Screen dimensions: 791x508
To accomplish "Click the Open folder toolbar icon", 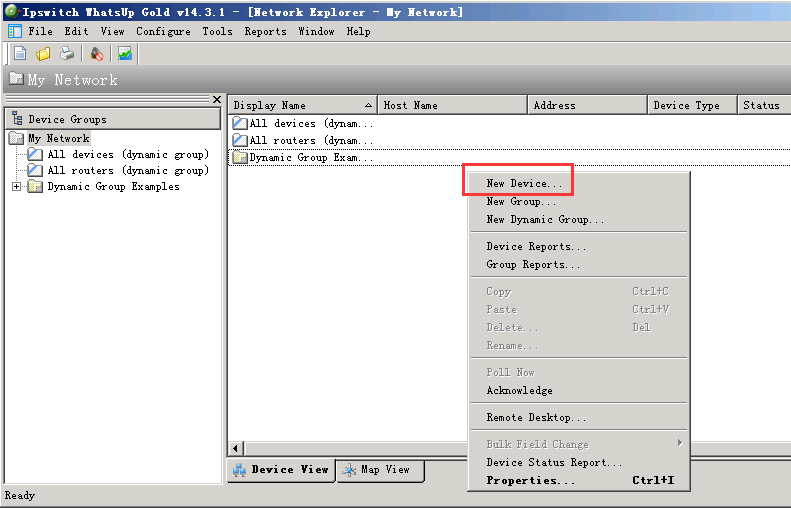I will click(x=43, y=54).
